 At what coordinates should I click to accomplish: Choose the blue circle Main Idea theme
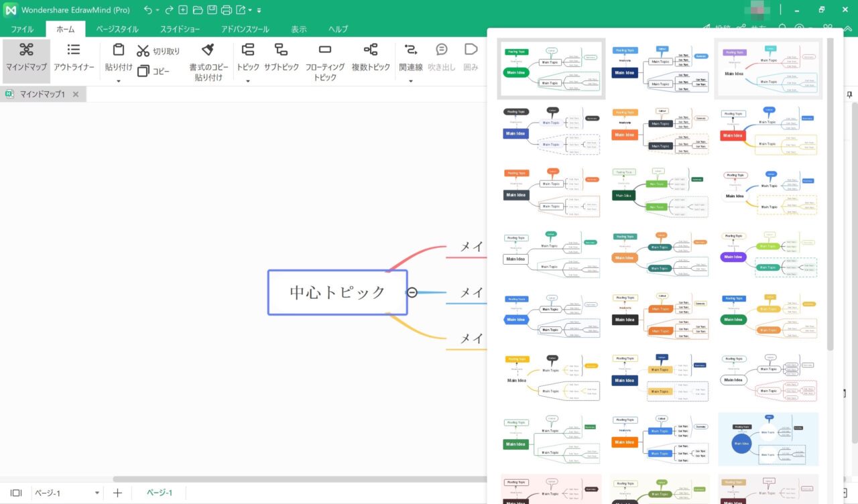coord(769,440)
